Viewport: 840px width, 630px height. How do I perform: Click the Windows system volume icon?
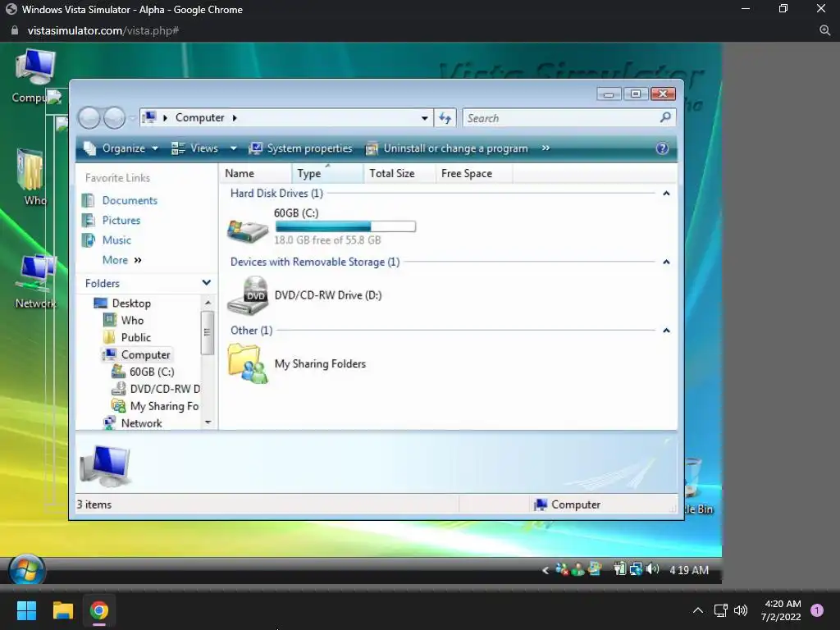(741, 610)
